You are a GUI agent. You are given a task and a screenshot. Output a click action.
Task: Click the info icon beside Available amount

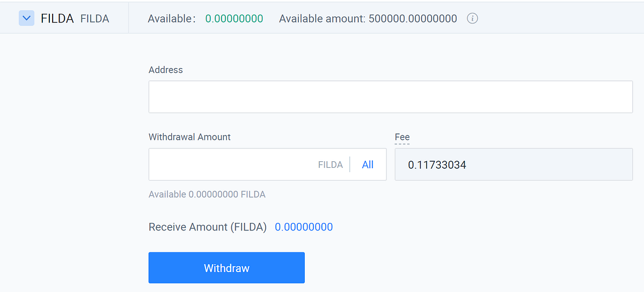click(x=472, y=19)
